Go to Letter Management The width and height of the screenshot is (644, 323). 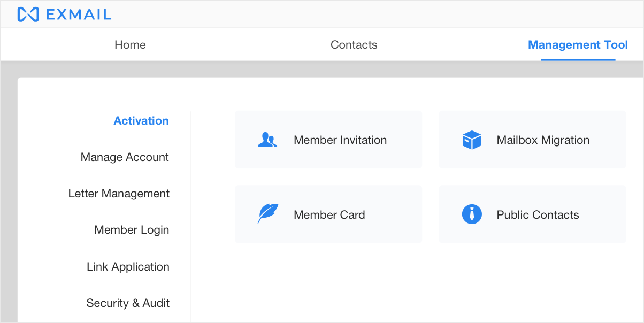pos(119,193)
